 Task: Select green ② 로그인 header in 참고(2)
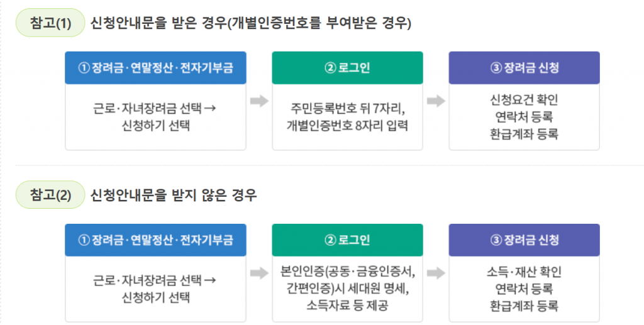(x=347, y=240)
